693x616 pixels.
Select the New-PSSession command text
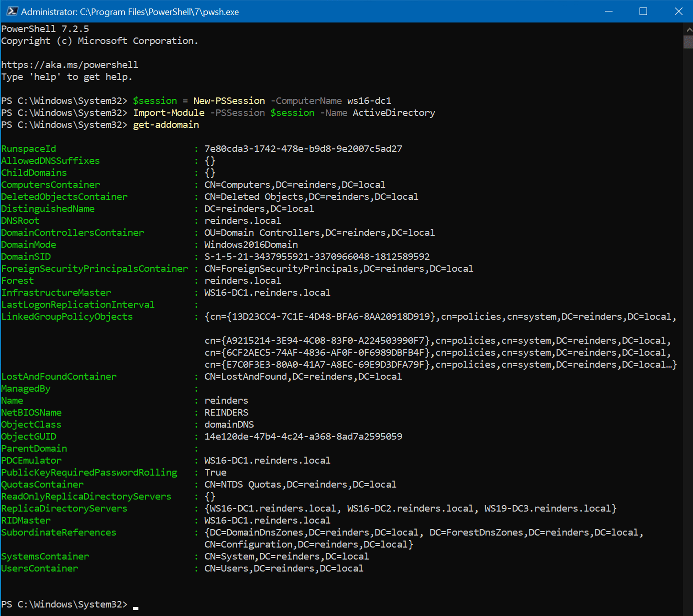point(229,100)
